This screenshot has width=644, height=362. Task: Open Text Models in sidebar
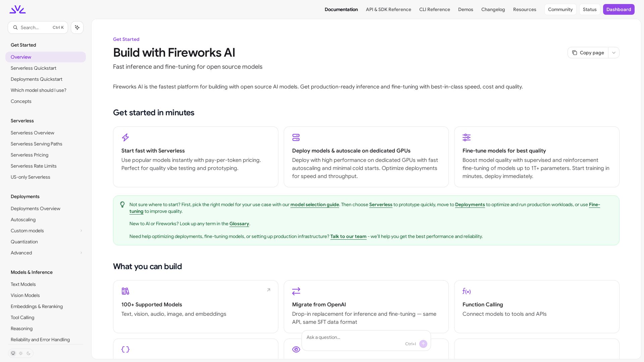point(46,284)
